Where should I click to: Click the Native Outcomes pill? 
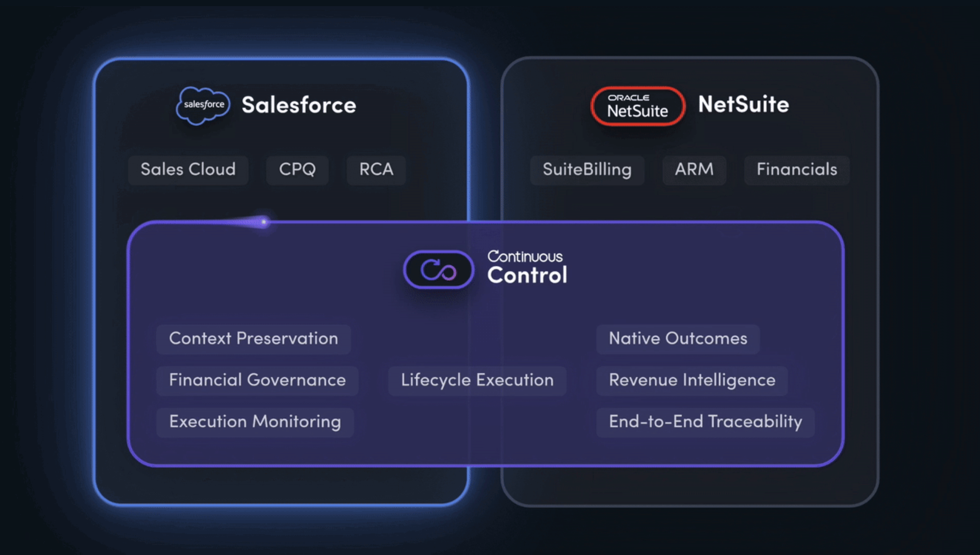pos(677,339)
